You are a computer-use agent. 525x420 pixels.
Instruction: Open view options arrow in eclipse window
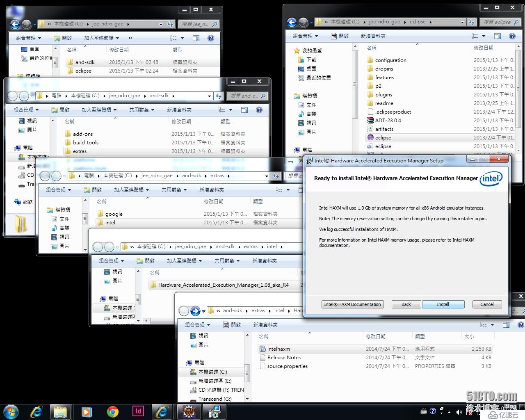point(484,36)
